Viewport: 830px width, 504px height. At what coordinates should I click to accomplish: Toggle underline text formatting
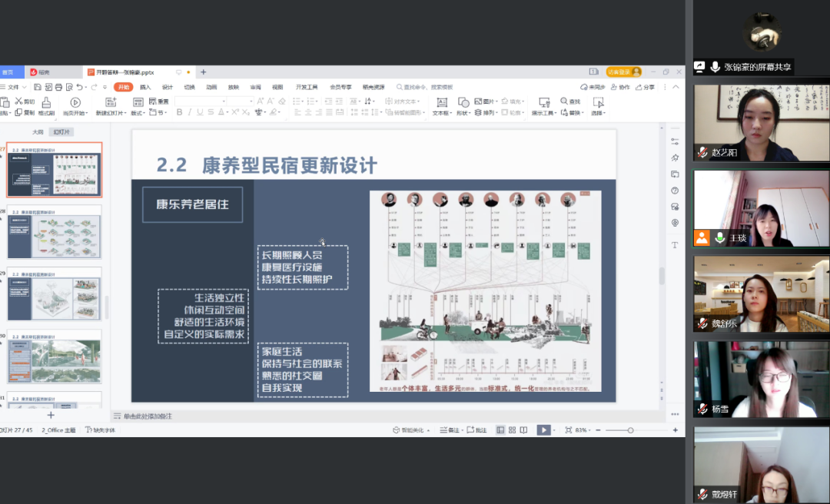(200, 112)
